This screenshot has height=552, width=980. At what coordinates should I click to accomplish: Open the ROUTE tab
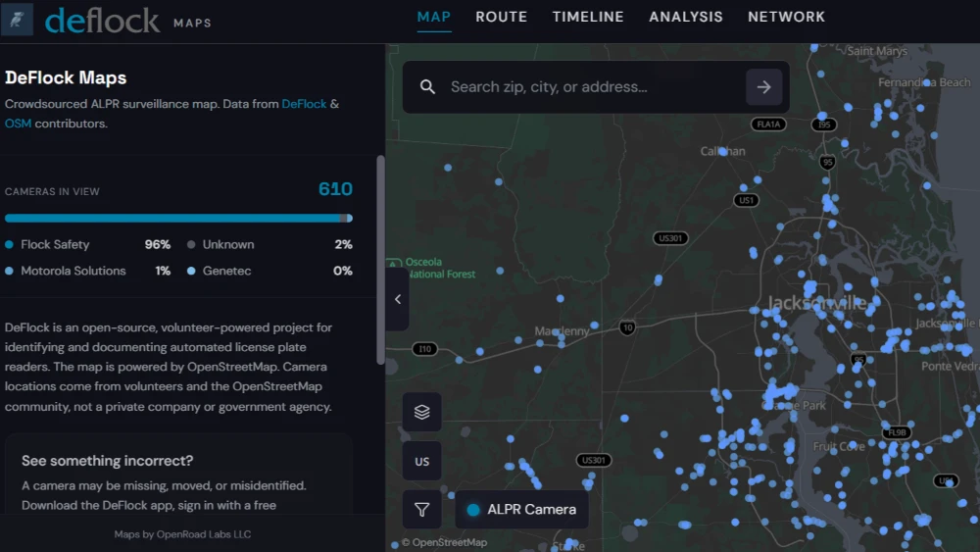click(x=501, y=17)
